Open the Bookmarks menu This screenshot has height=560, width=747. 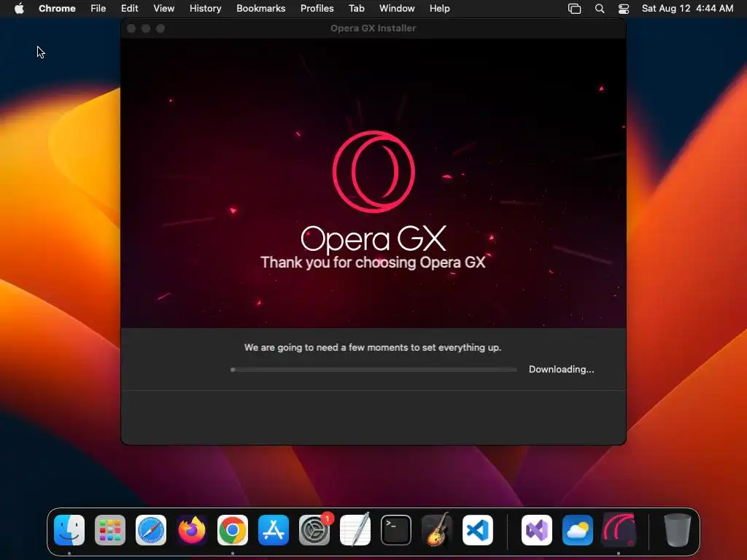click(260, 9)
